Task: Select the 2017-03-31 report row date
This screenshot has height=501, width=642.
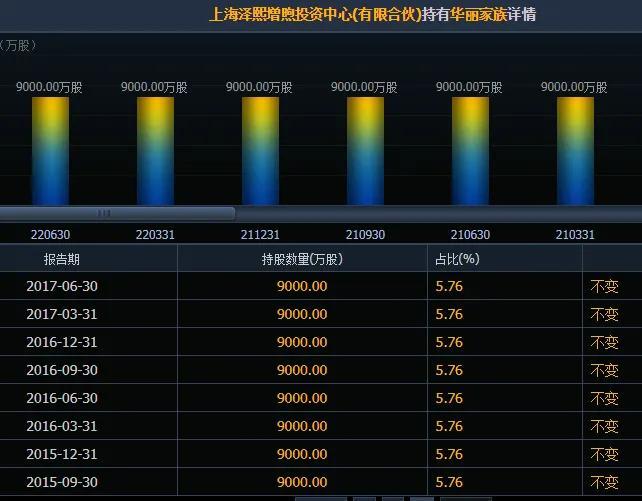Action: [62, 314]
